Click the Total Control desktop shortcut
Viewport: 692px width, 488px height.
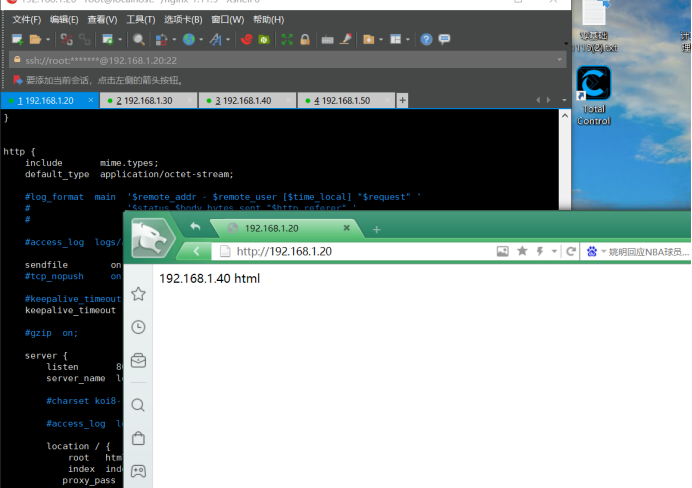point(594,96)
